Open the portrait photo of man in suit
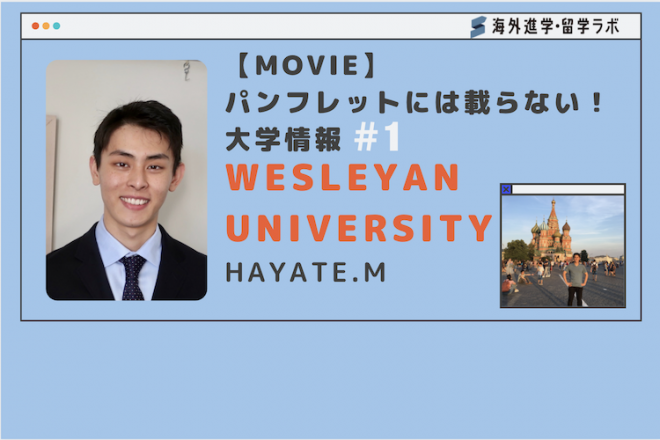 coord(126,180)
